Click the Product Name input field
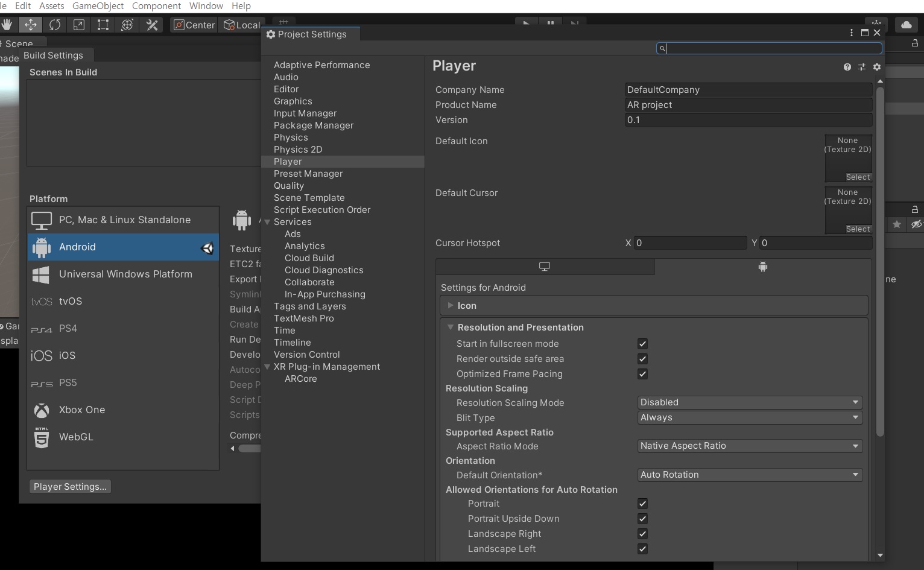The width and height of the screenshot is (924, 570). pos(748,105)
